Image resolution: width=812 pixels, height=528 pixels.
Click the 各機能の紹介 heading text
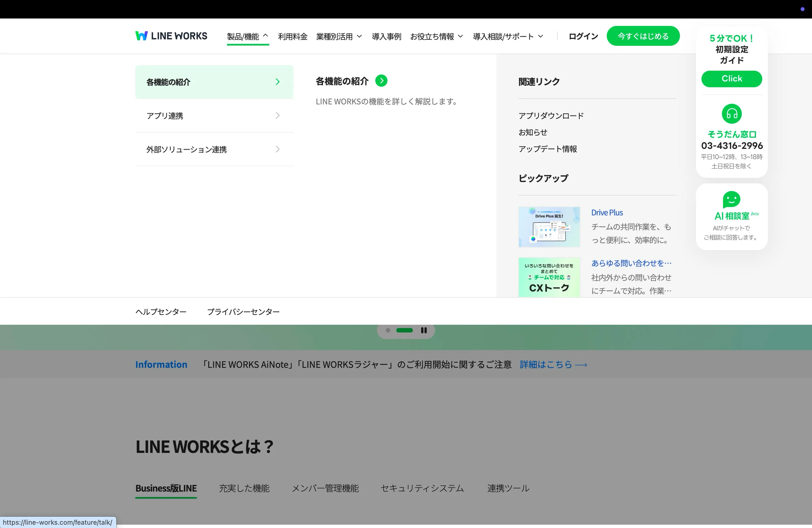tap(342, 81)
